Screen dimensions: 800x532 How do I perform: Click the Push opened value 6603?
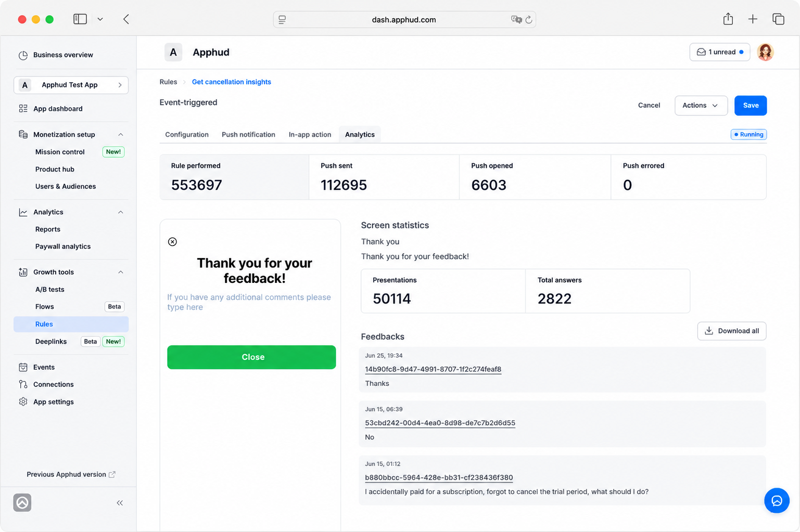coord(489,185)
